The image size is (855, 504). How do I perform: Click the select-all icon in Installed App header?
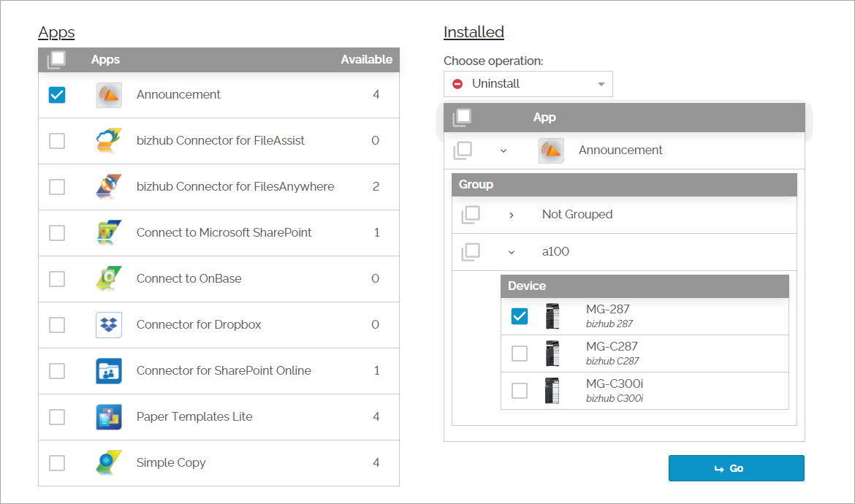(462, 117)
